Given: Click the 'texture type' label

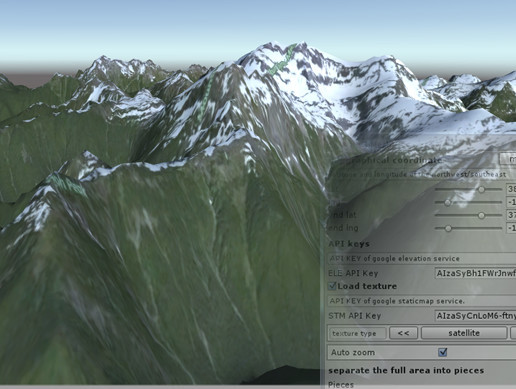Looking at the screenshot, I should pos(354,333).
